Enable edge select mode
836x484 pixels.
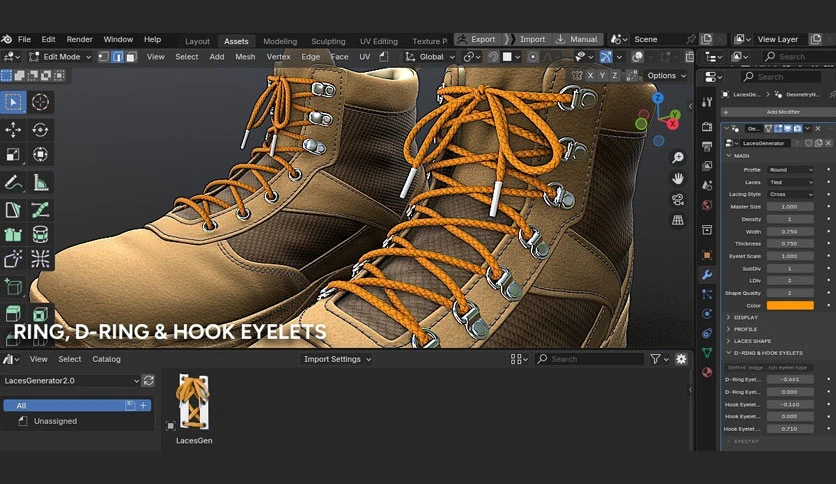118,57
